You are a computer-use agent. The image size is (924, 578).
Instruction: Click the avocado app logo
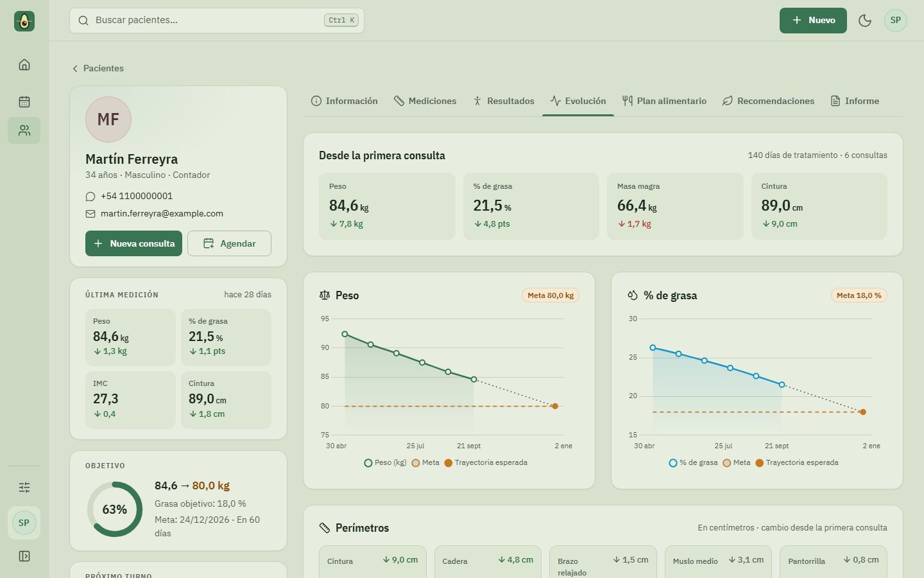click(24, 21)
